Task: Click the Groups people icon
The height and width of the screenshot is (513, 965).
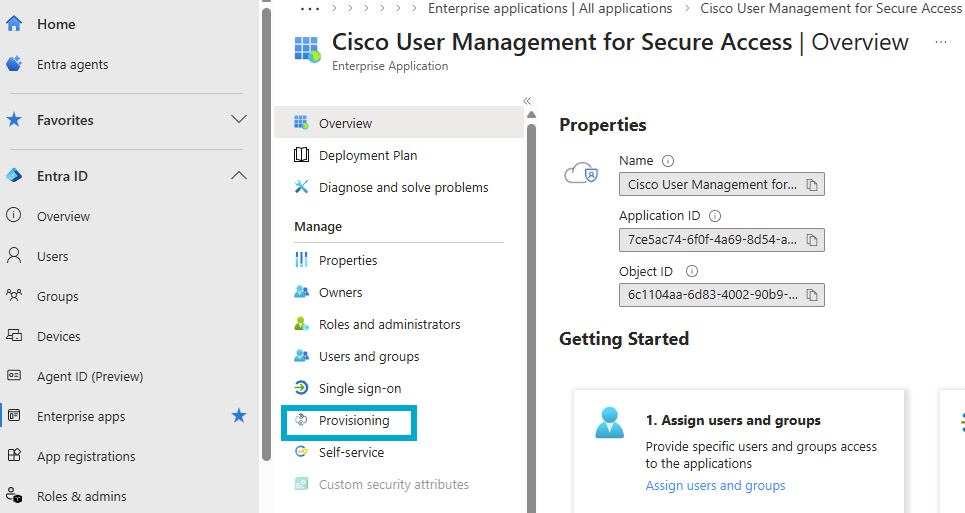Action: coord(14,295)
